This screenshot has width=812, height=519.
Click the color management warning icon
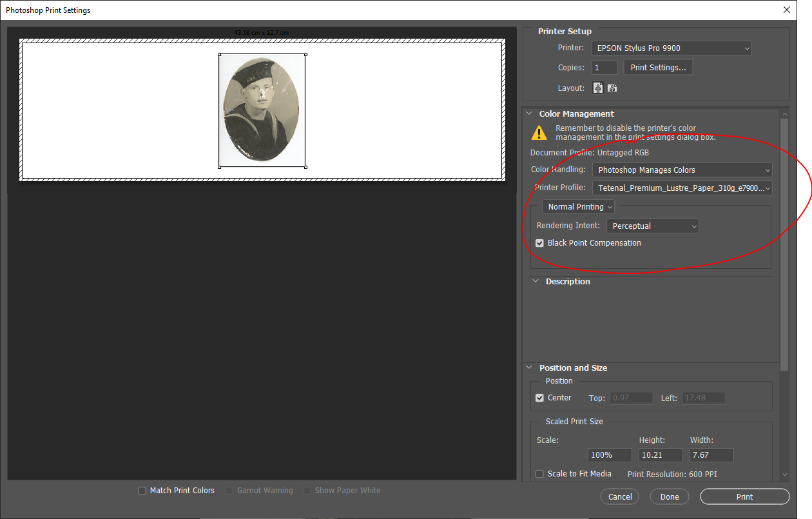tap(539, 133)
